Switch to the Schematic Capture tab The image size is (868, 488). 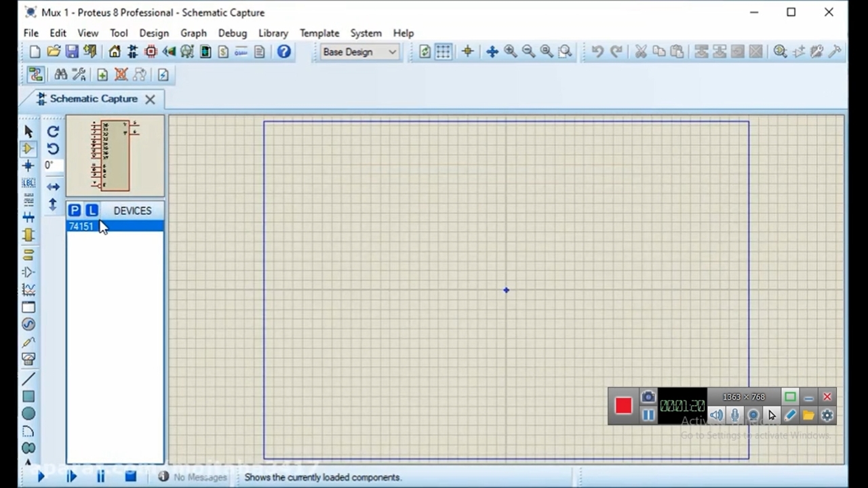pos(93,99)
